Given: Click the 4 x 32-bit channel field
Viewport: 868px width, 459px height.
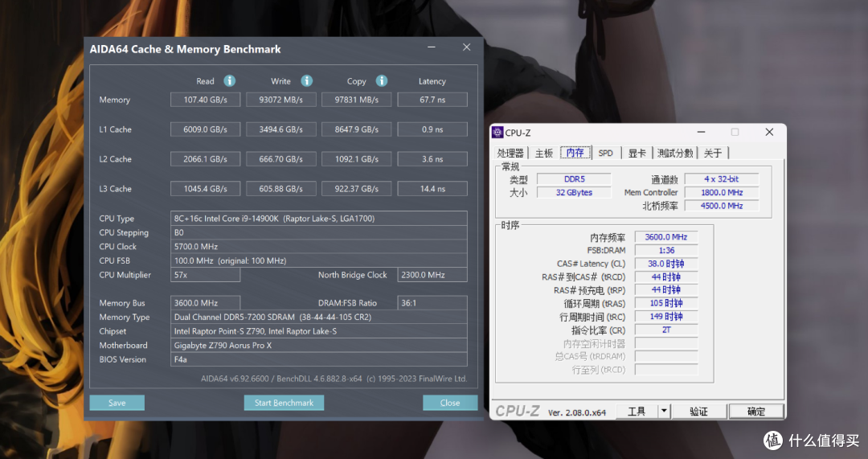Looking at the screenshot, I should [x=721, y=178].
